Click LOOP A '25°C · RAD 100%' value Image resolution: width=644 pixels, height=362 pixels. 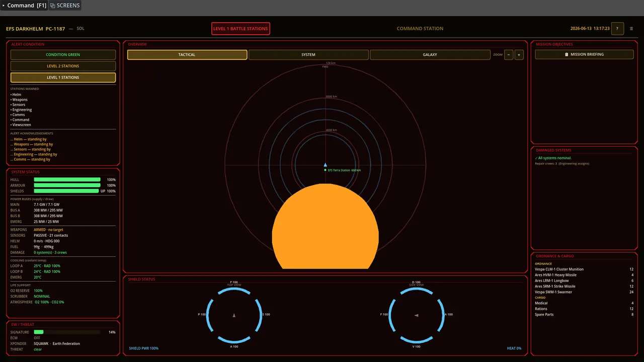point(47,266)
